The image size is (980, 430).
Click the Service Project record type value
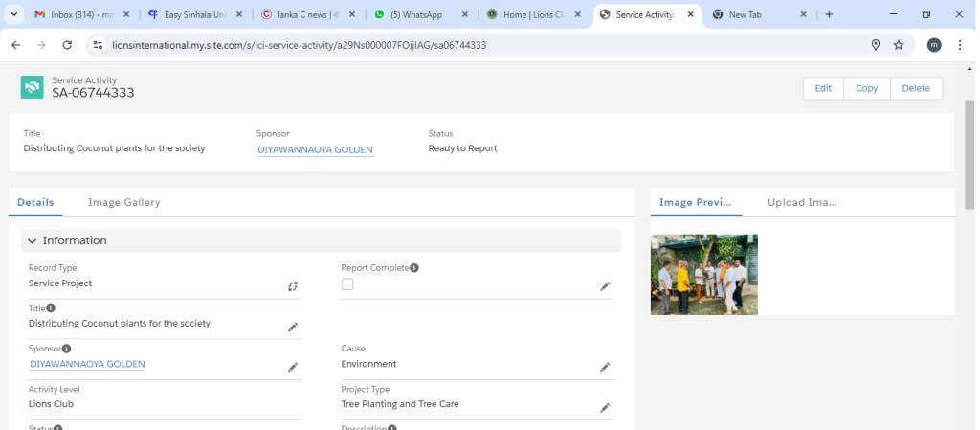click(x=60, y=283)
